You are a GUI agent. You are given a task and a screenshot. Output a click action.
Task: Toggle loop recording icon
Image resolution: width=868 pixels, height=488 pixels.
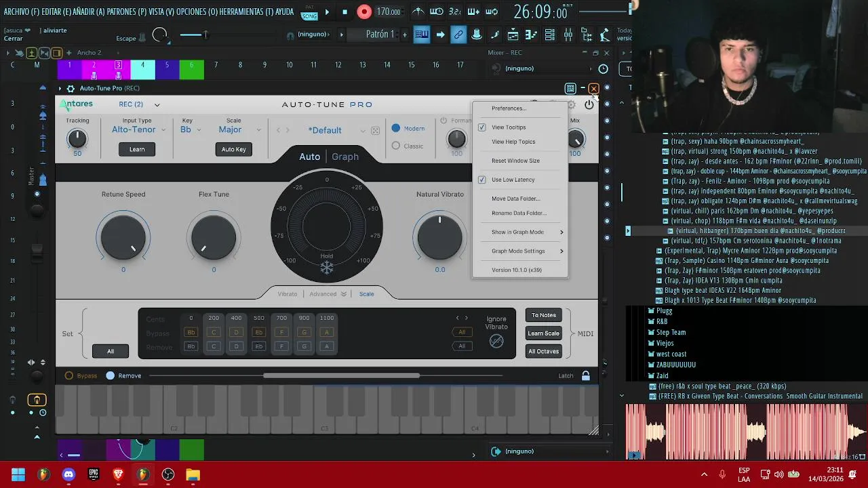click(492, 12)
